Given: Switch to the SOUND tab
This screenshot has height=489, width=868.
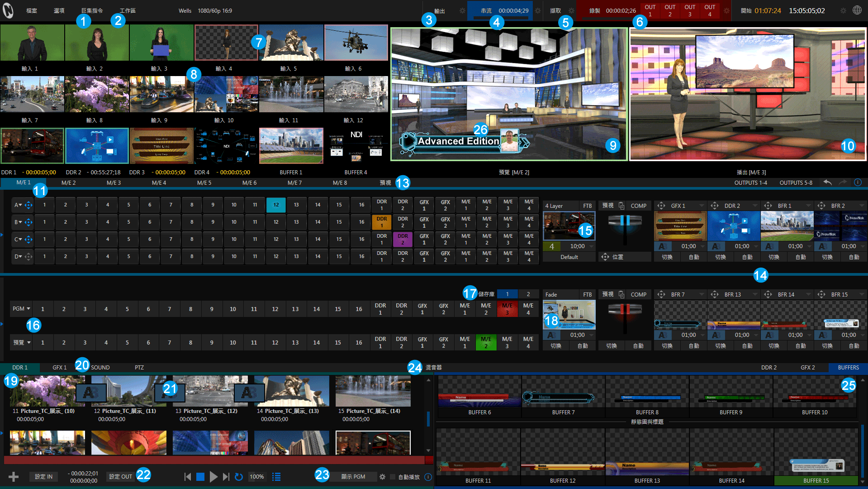Looking at the screenshot, I should (100, 367).
